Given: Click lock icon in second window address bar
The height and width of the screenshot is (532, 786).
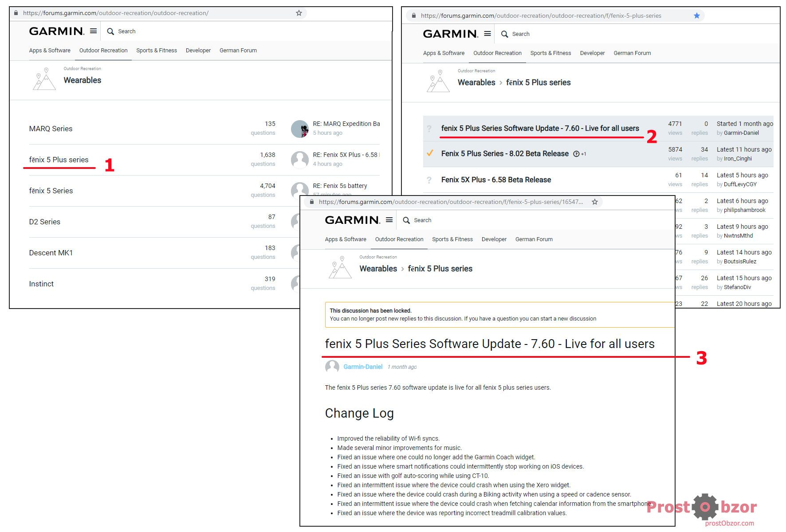Looking at the screenshot, I should (x=414, y=16).
